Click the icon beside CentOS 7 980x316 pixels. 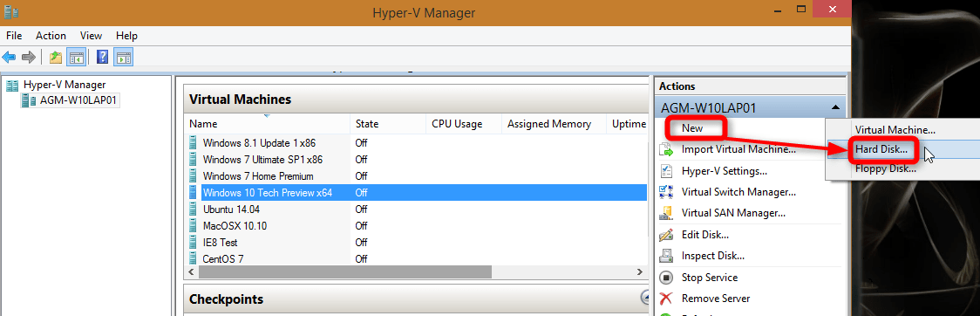194,258
